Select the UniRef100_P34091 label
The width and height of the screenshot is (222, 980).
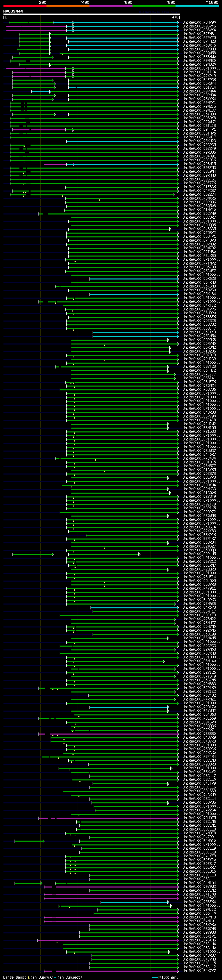tap(199, 156)
